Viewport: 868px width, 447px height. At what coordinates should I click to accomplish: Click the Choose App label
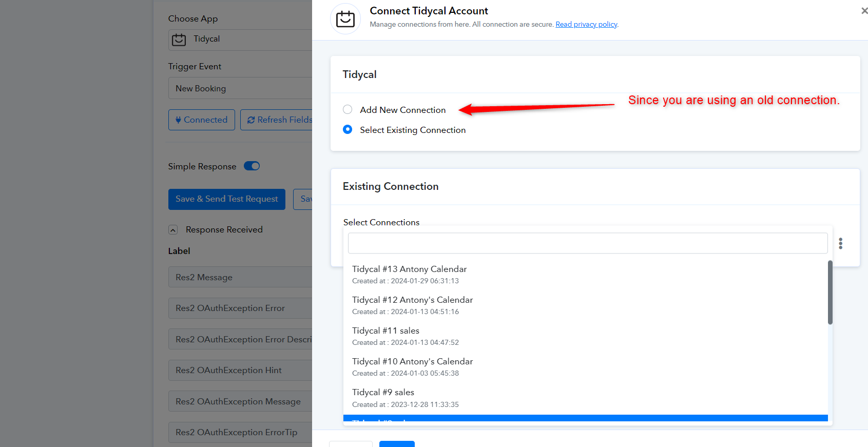point(193,18)
